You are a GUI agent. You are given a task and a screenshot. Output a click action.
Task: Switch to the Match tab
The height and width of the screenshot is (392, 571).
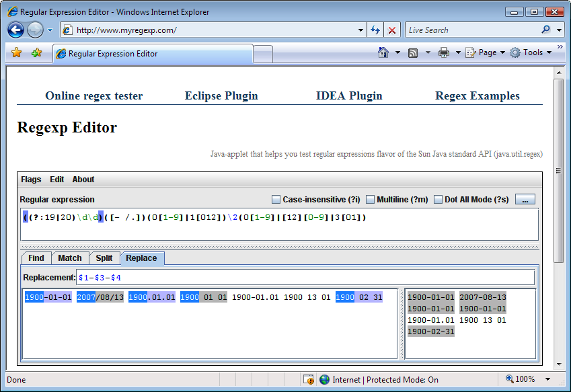[69, 258]
